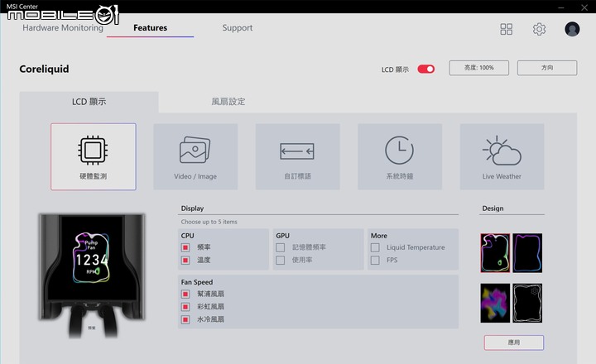Click the CPU group label
This screenshot has width=596, height=364.
(187, 236)
